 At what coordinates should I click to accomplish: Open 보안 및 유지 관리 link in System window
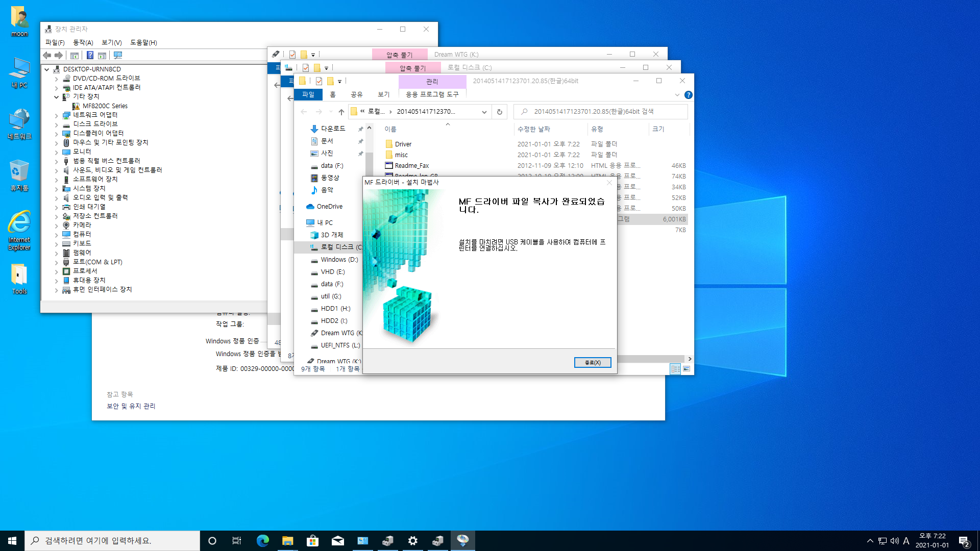pos(131,407)
